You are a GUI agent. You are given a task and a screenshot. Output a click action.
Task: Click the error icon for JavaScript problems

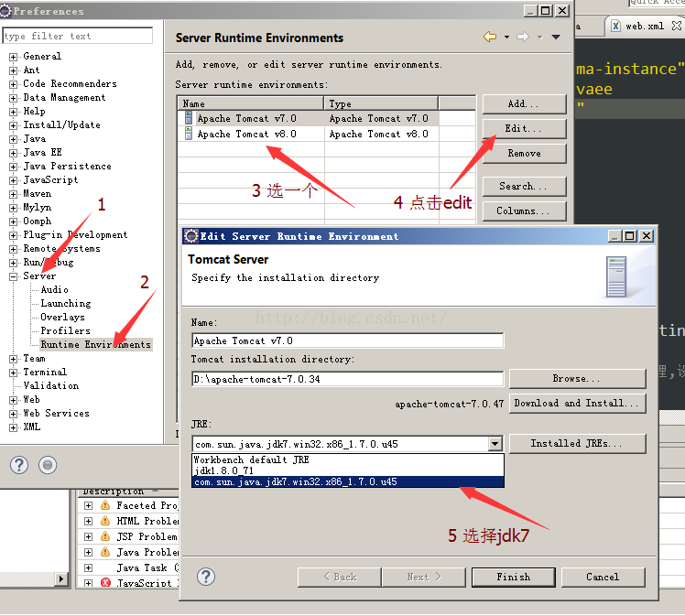(x=105, y=582)
